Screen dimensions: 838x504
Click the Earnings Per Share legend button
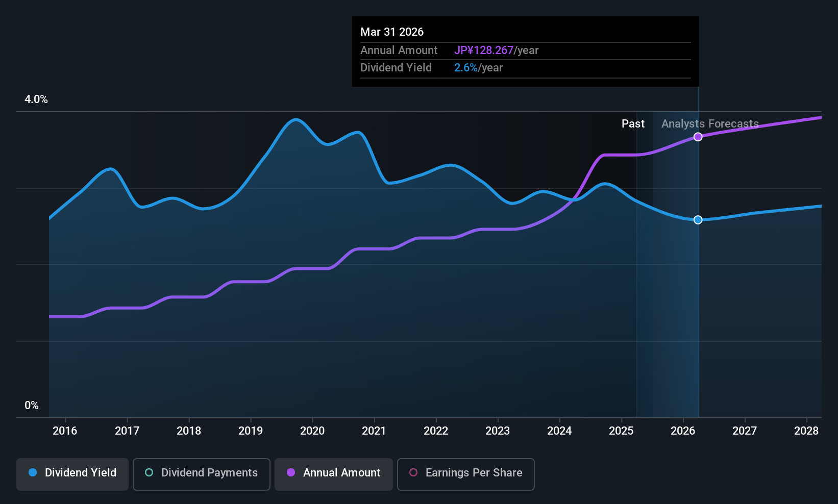point(465,473)
